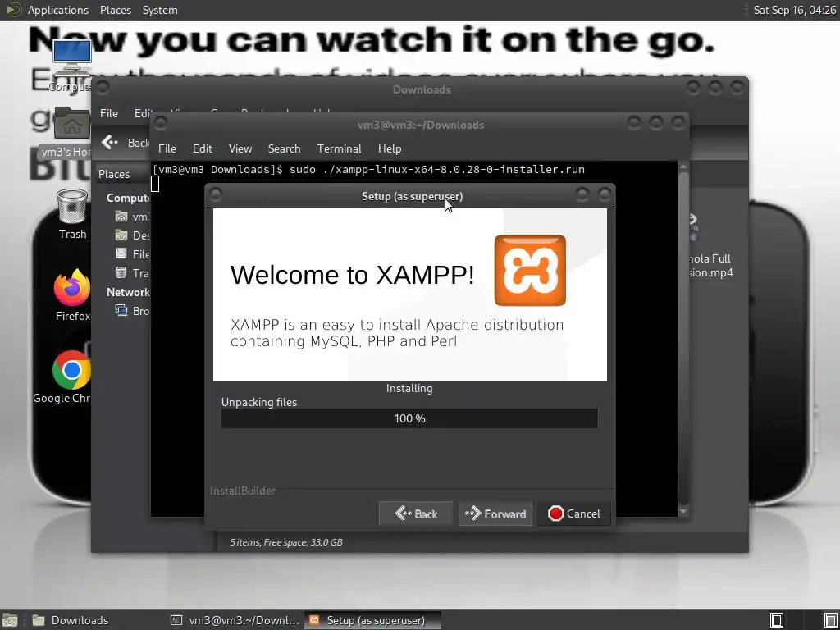Switch to Setup (as superuser) taskbar entry

point(373,620)
